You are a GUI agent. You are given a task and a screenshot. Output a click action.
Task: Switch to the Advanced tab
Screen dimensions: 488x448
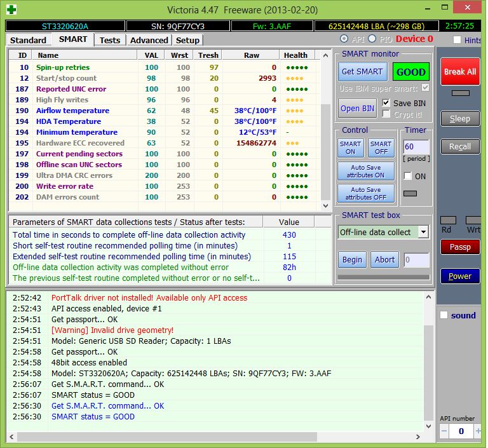coord(149,40)
